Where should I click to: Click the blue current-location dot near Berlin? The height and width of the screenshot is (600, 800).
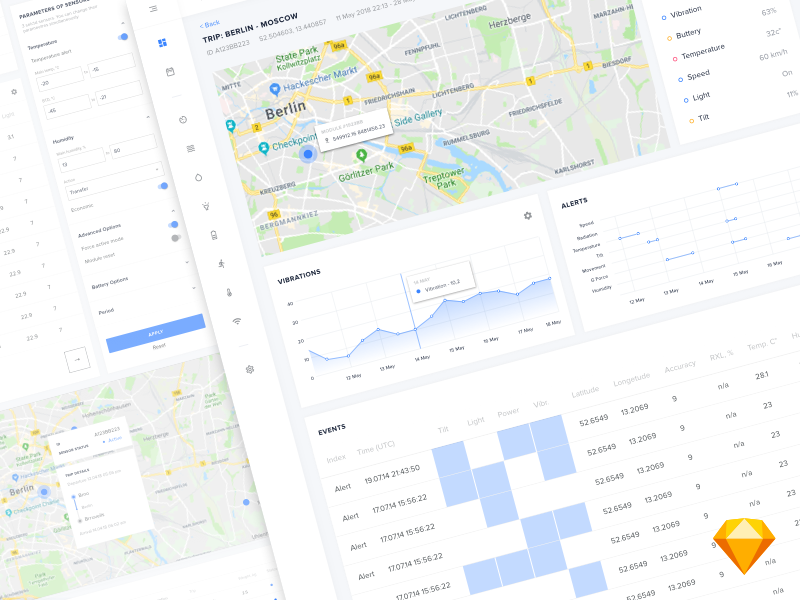(x=308, y=154)
